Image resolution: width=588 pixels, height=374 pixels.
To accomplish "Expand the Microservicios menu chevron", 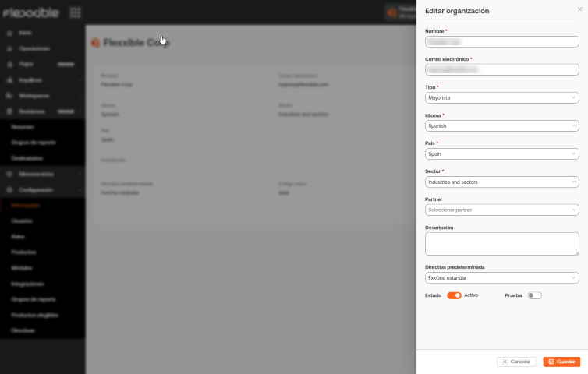I will (x=80, y=175).
